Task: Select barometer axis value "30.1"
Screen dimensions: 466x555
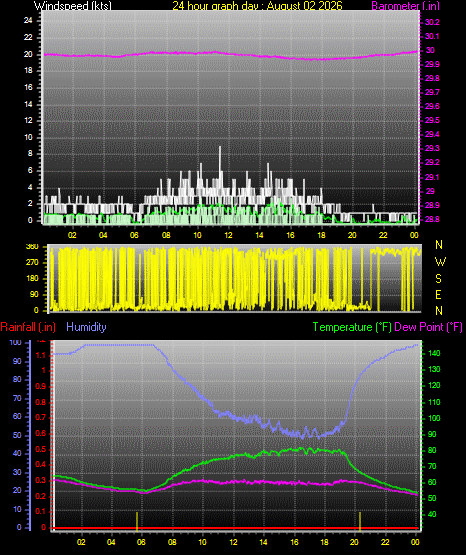Action: 432,36
